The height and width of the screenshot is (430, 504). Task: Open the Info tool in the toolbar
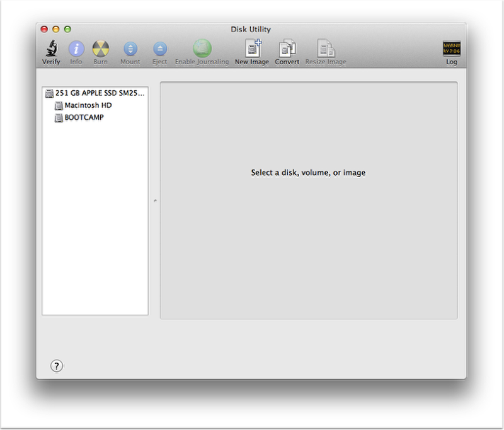[x=76, y=49]
